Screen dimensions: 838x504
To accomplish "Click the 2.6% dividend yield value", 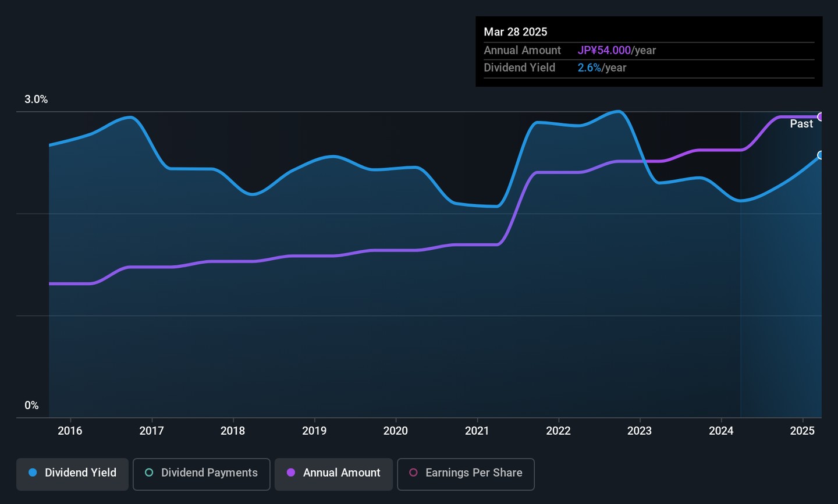I will coord(589,68).
